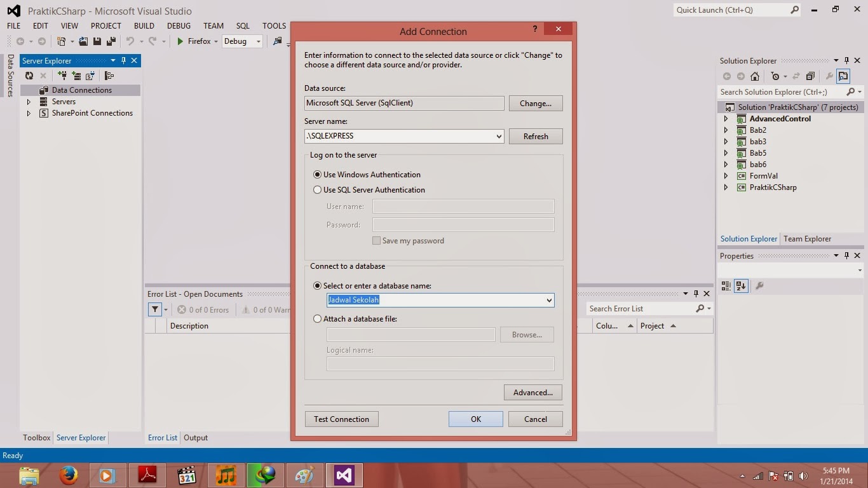Screen dimensions: 868x488
Task: Open the database name dropdown list
Action: pyautogui.click(x=549, y=300)
